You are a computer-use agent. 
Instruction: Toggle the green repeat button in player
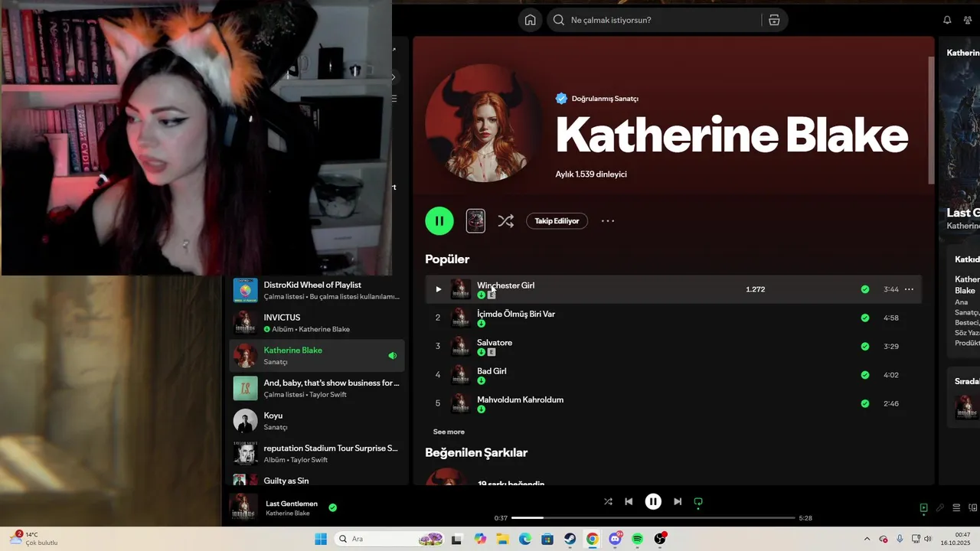coord(698,503)
